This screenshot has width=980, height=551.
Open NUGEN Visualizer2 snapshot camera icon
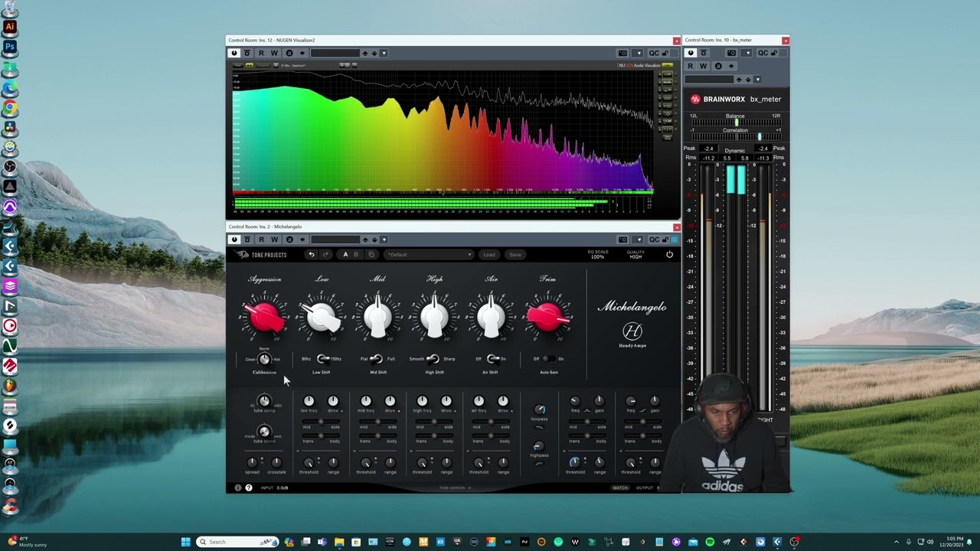point(622,53)
